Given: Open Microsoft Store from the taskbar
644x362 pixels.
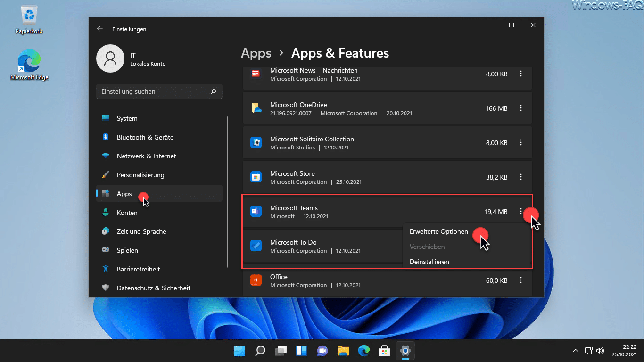Looking at the screenshot, I should (384, 351).
